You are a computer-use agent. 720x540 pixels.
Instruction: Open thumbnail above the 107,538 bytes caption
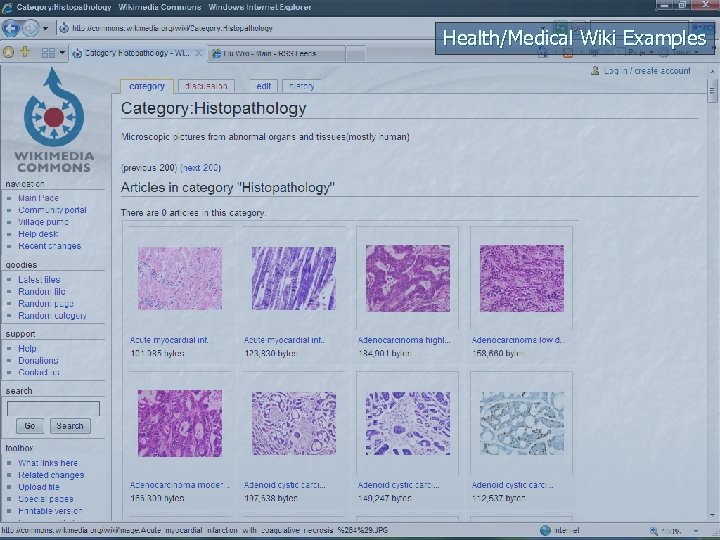point(294,423)
